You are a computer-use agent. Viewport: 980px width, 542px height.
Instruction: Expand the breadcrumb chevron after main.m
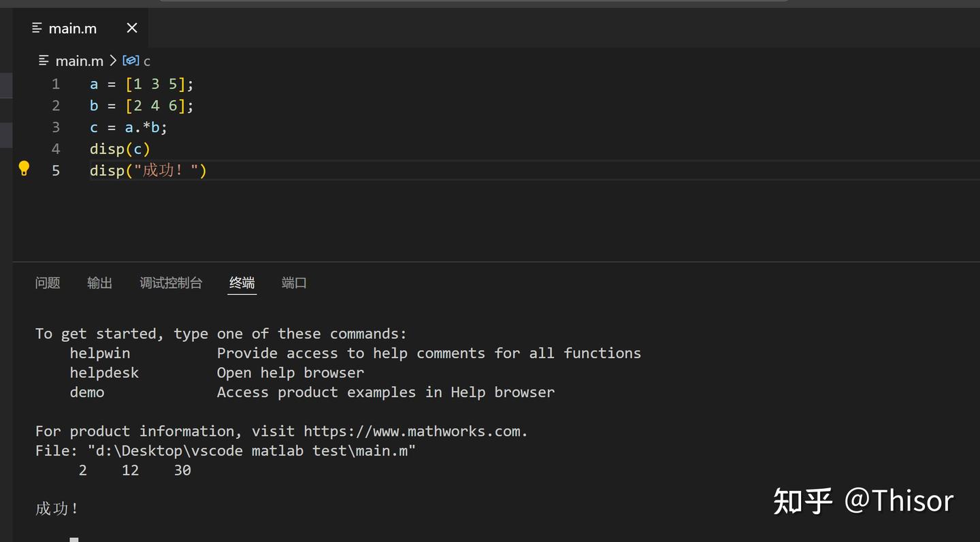(113, 61)
